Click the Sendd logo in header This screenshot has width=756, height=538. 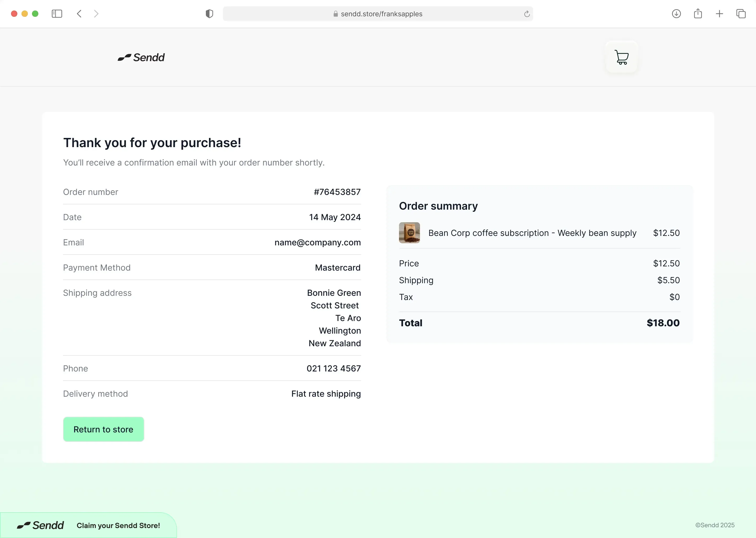pyautogui.click(x=141, y=57)
